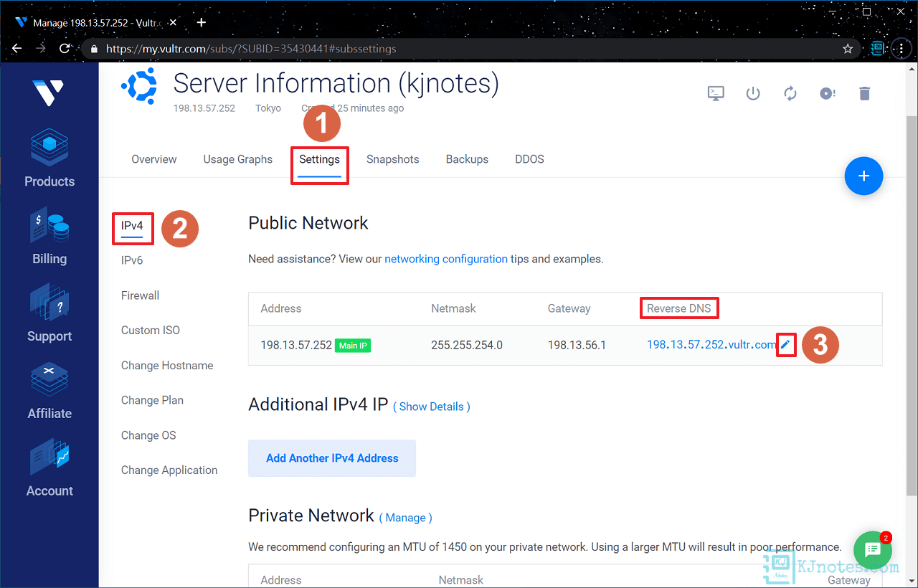Click the browser extension icon beside star
The image size is (918, 588).
(877, 49)
